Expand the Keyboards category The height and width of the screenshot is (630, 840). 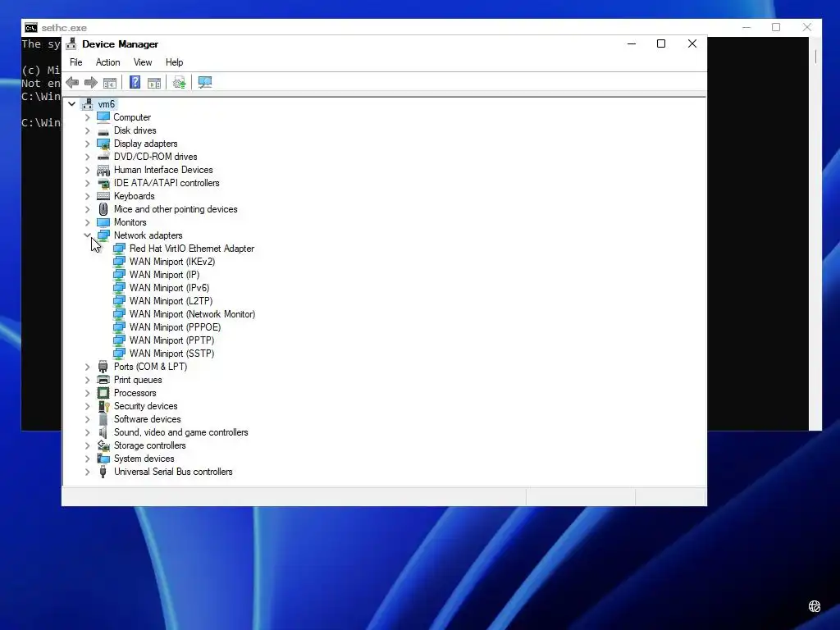[87, 196]
